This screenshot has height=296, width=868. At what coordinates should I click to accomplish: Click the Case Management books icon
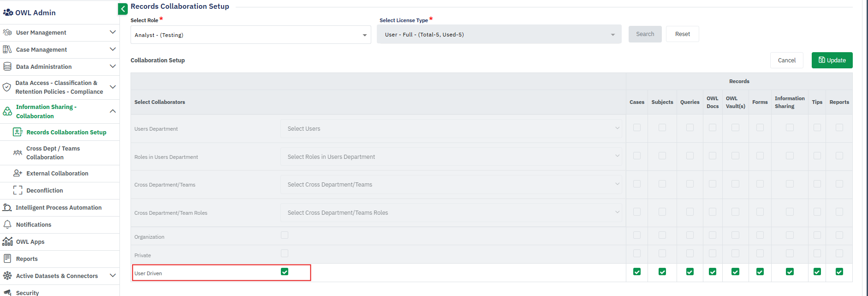click(7, 49)
